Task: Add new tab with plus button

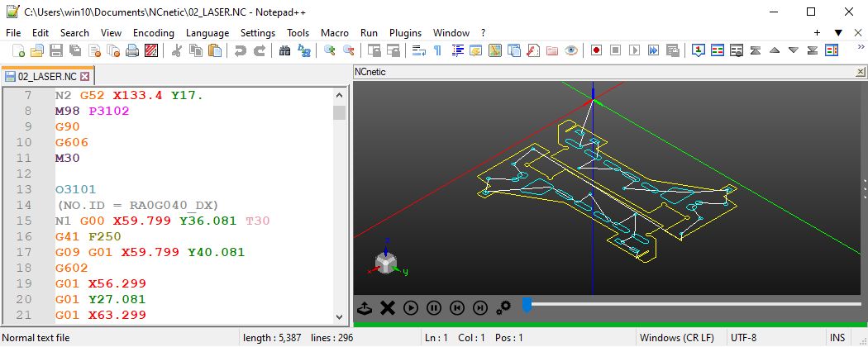Action: click(817, 33)
